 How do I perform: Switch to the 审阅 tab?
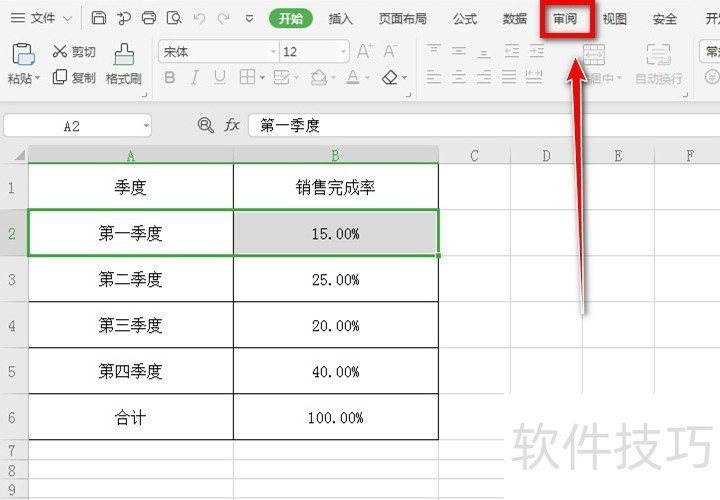pyautogui.click(x=565, y=19)
